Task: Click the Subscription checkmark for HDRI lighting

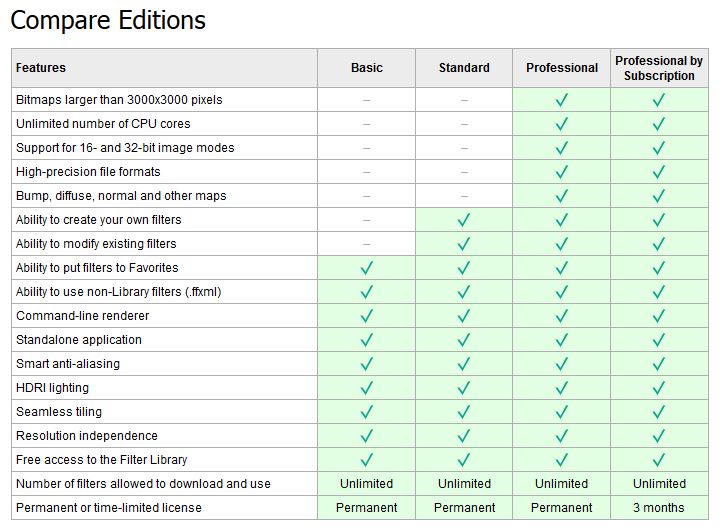Action: 659,388
